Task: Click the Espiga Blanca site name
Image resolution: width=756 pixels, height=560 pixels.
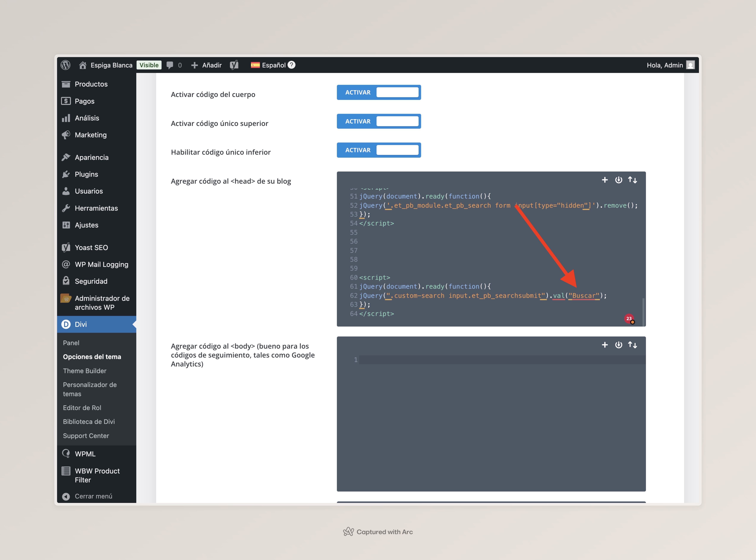Action: click(x=111, y=65)
